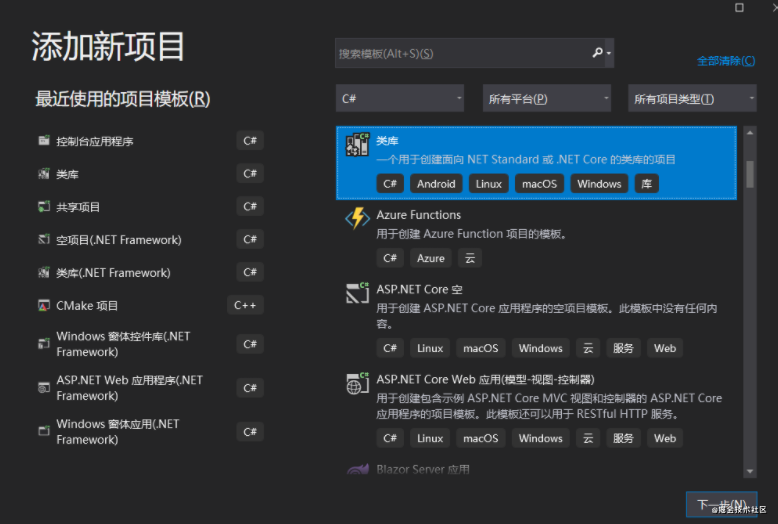Click the Windows 窗体应用(.NET Framework) icon
Image resolution: width=778 pixels, height=524 pixels.
44,431
